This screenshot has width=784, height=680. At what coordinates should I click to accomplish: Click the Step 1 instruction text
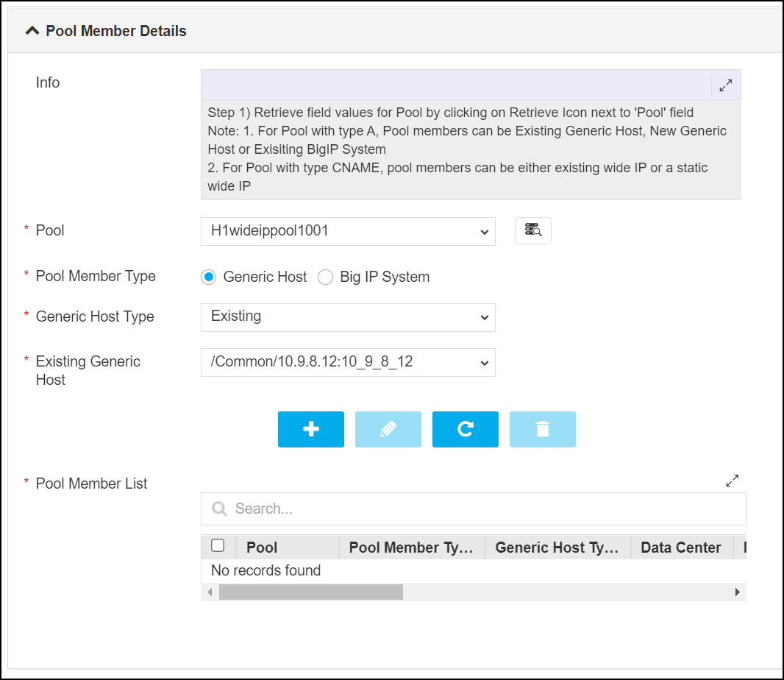[451, 113]
